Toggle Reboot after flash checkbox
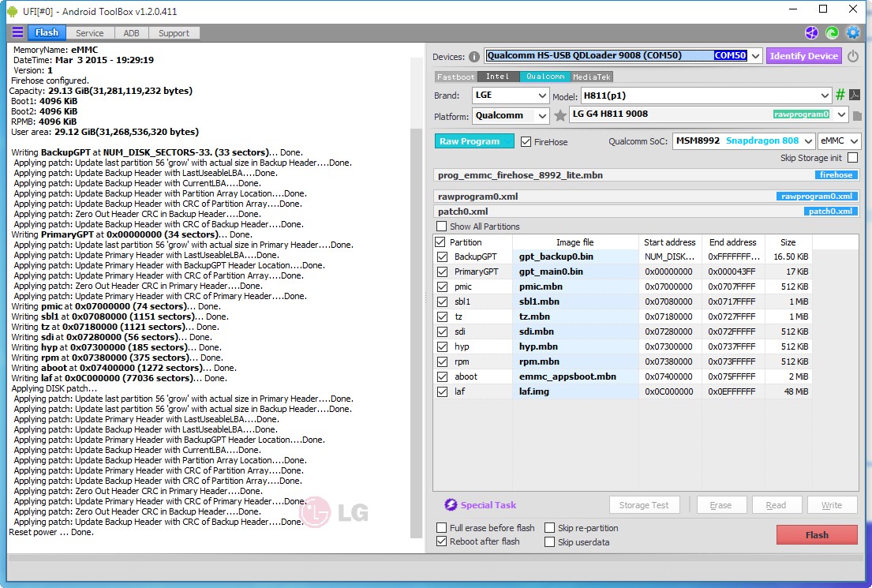This screenshot has width=872, height=588. [x=442, y=541]
